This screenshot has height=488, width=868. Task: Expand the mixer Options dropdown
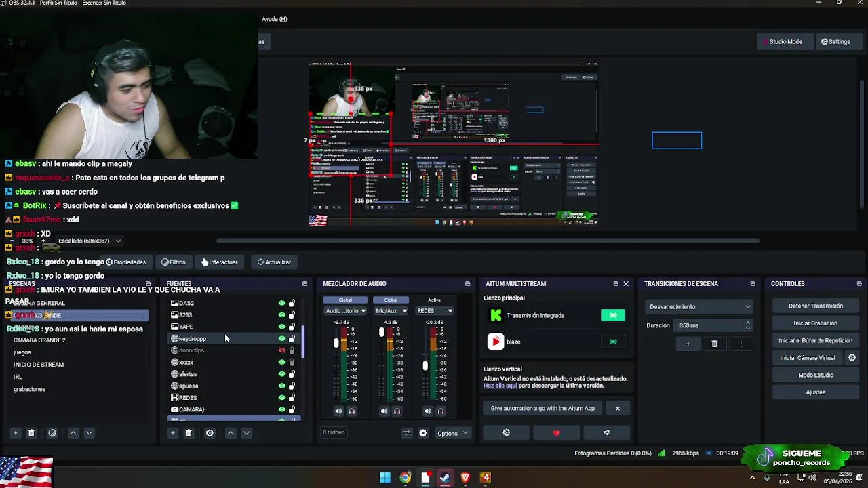[x=452, y=433]
